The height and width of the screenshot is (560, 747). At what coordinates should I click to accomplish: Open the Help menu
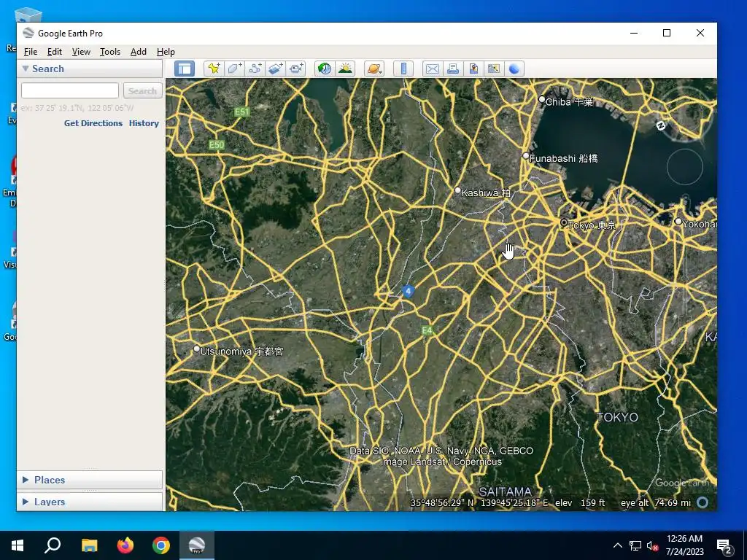[166, 52]
